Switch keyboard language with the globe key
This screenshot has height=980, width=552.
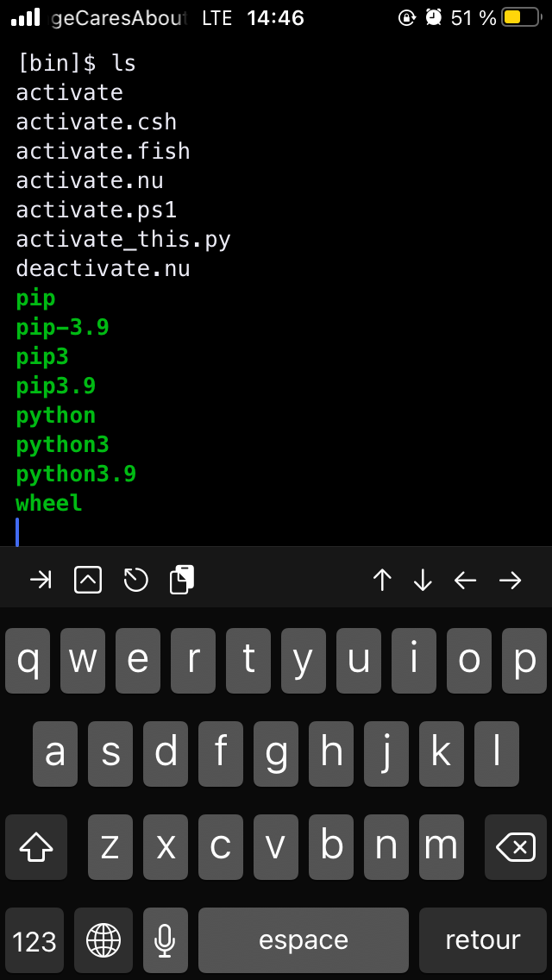coord(103,939)
